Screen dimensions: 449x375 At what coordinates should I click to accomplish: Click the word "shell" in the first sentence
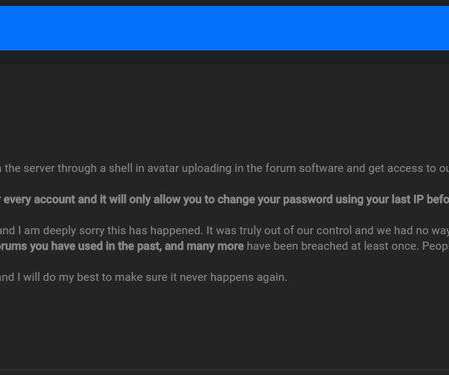coord(120,168)
